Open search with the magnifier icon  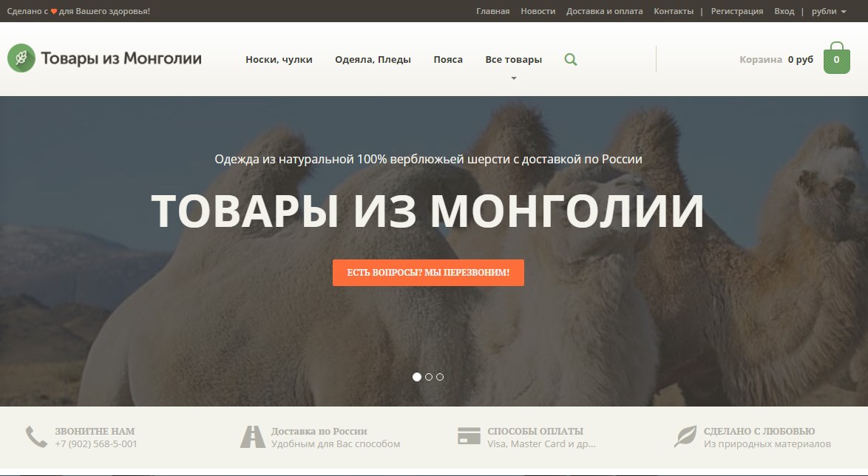pyautogui.click(x=570, y=59)
